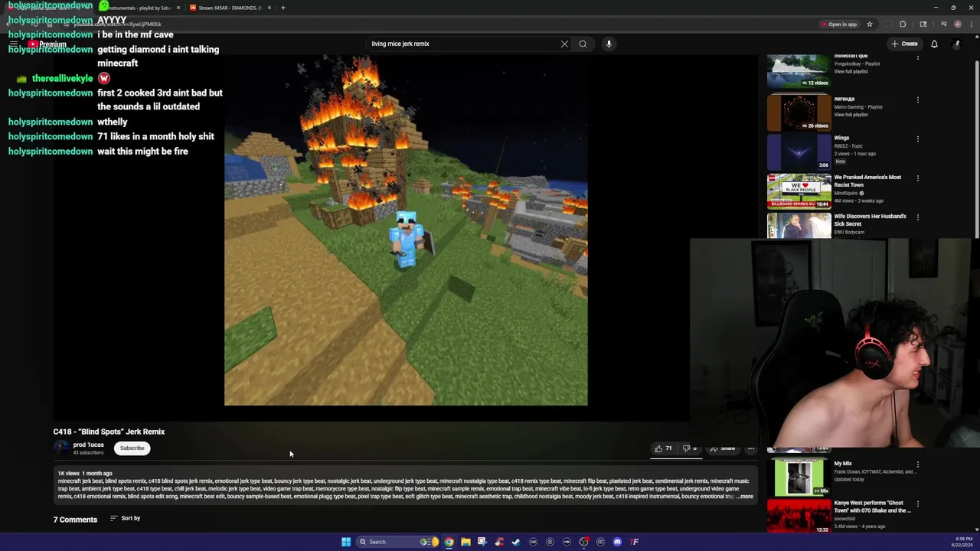Open Kanye West performs Ghost Town title

pyautogui.click(x=872, y=507)
